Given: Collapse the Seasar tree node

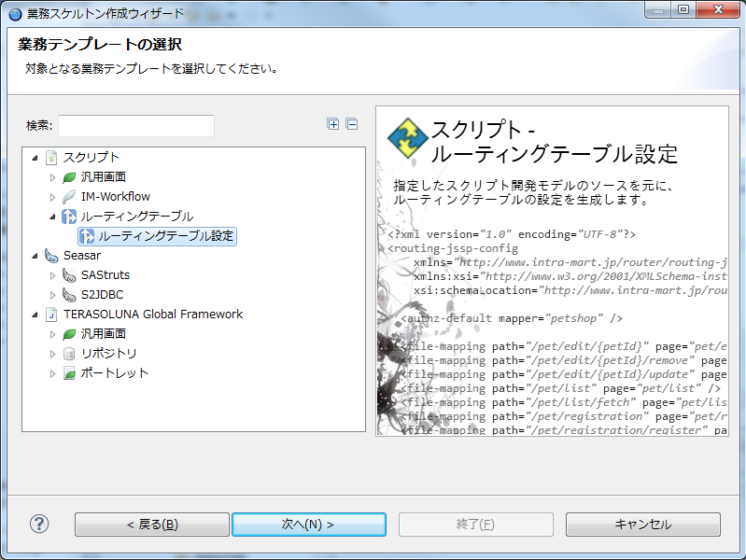Looking at the screenshot, I should (35, 256).
